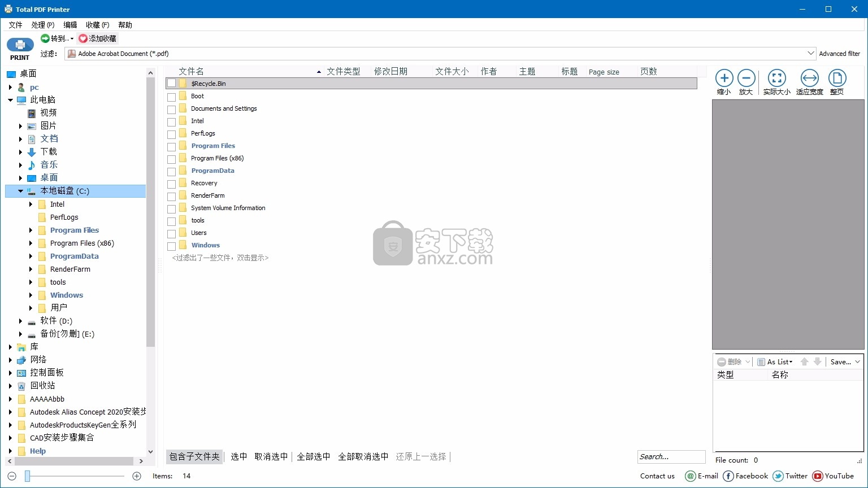
Task: Check the Documents and Settings checkbox
Action: pos(171,109)
